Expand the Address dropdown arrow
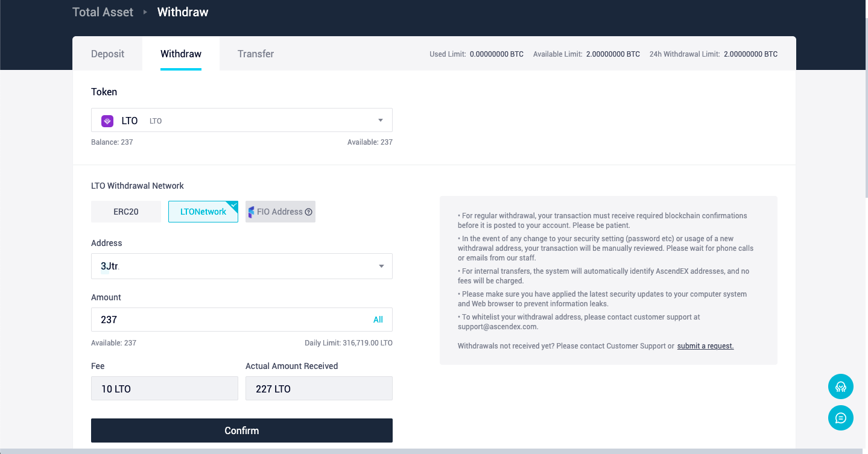Screen dimensions: 868x454 [381, 266]
